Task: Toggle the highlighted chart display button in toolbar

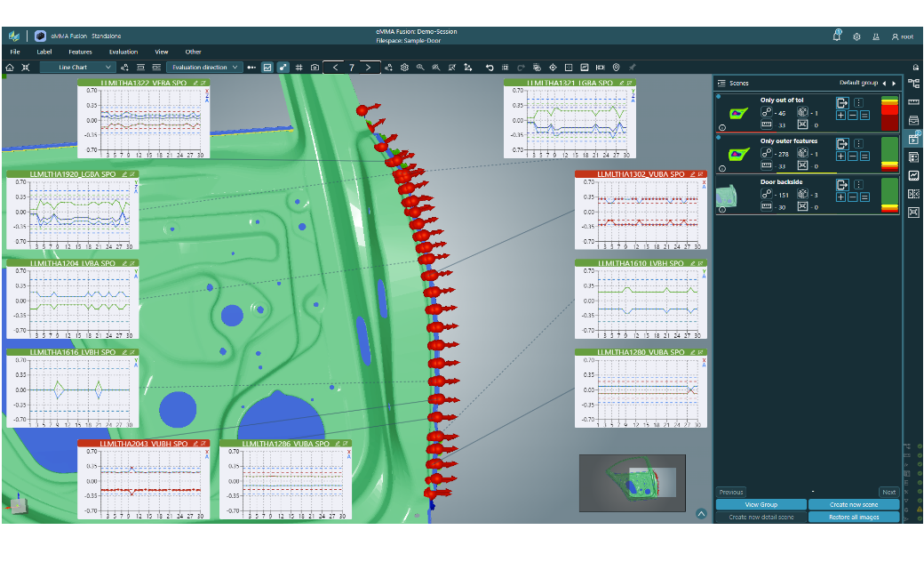Action: pyautogui.click(x=267, y=67)
